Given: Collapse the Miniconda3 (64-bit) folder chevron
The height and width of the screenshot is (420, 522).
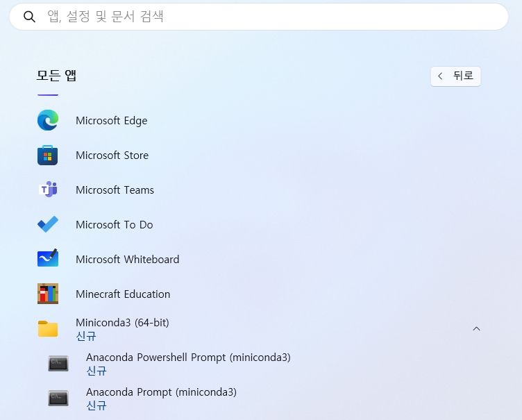Looking at the screenshot, I should tap(476, 329).
